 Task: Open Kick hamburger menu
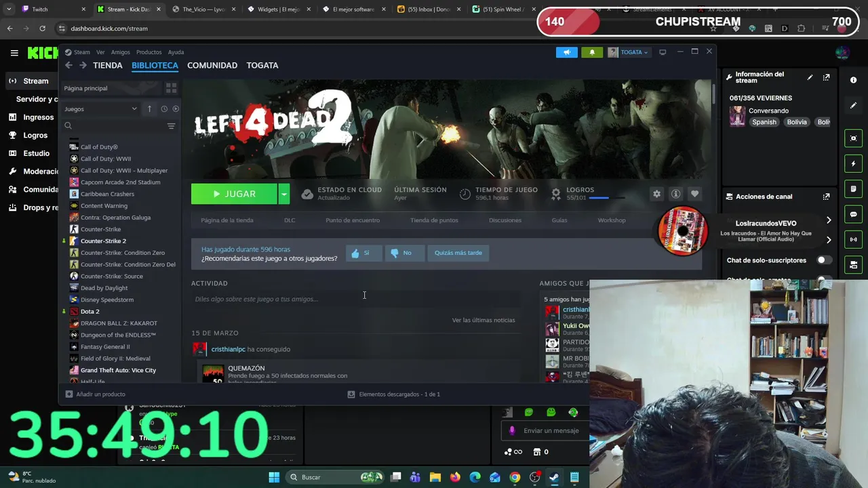(x=14, y=53)
